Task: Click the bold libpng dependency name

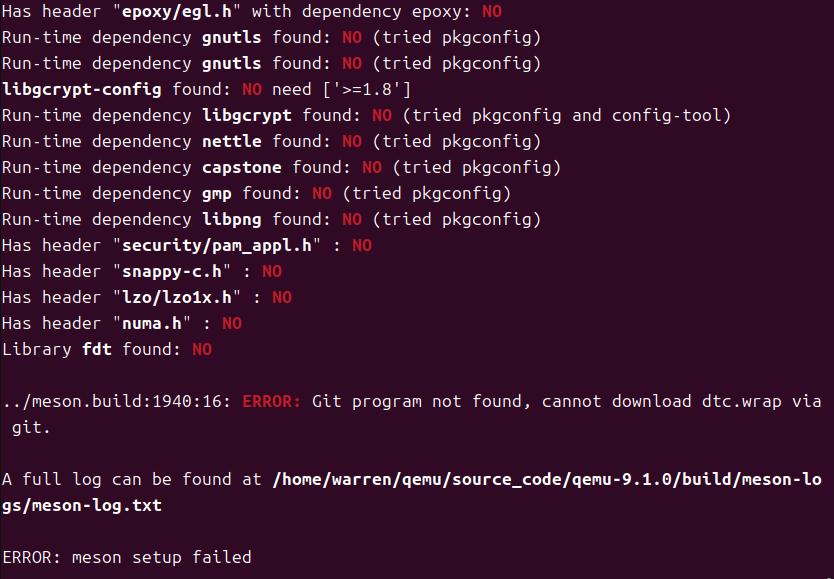Action: pyautogui.click(x=232, y=220)
